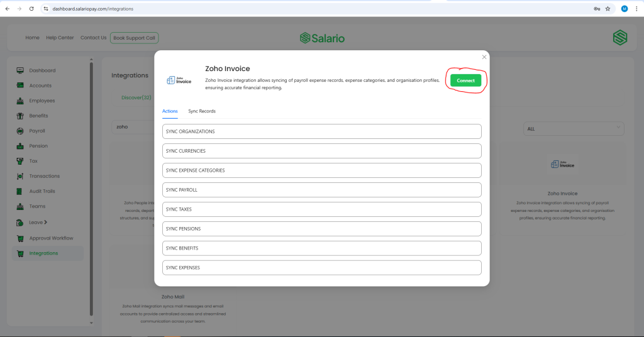644x337 pixels.
Task: Select SYNC EXPENSES action
Action: click(321, 268)
